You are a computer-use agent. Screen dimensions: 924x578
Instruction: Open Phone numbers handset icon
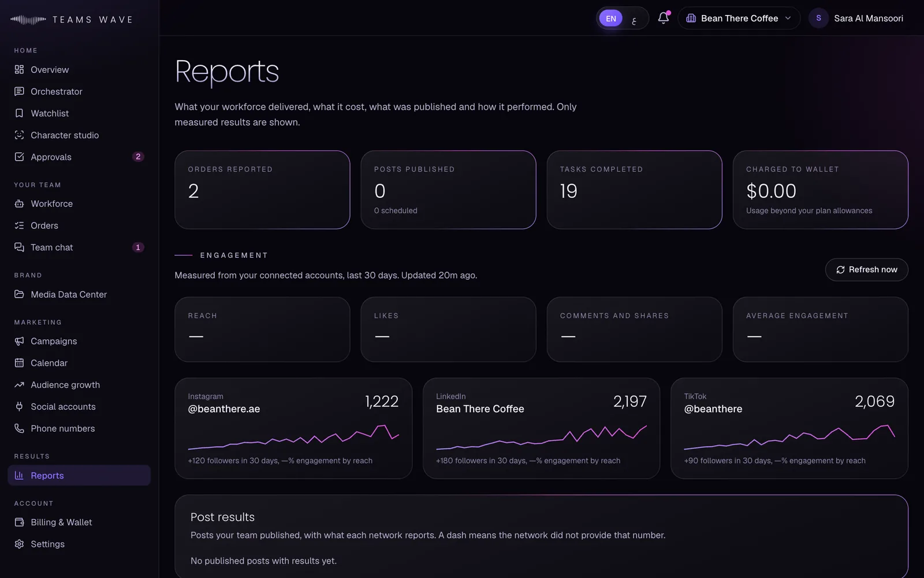coord(19,428)
